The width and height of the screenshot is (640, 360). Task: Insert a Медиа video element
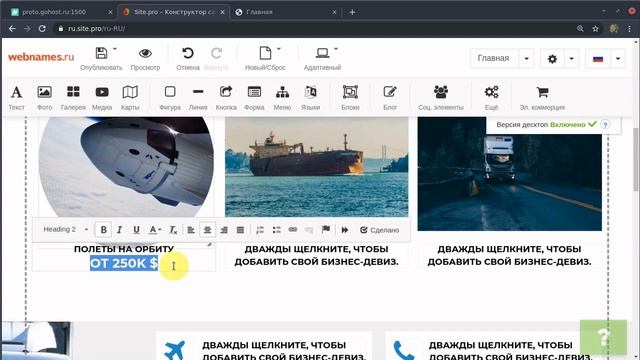click(x=102, y=98)
